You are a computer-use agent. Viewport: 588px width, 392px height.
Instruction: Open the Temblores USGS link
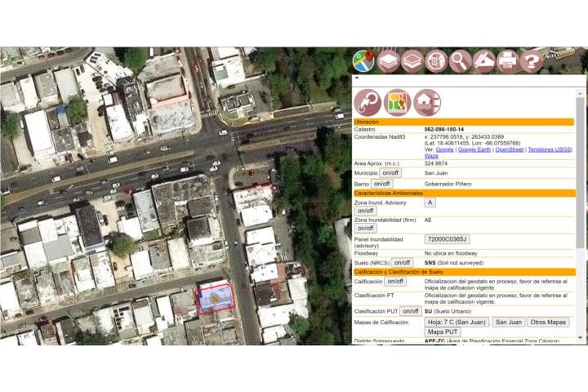click(x=550, y=149)
